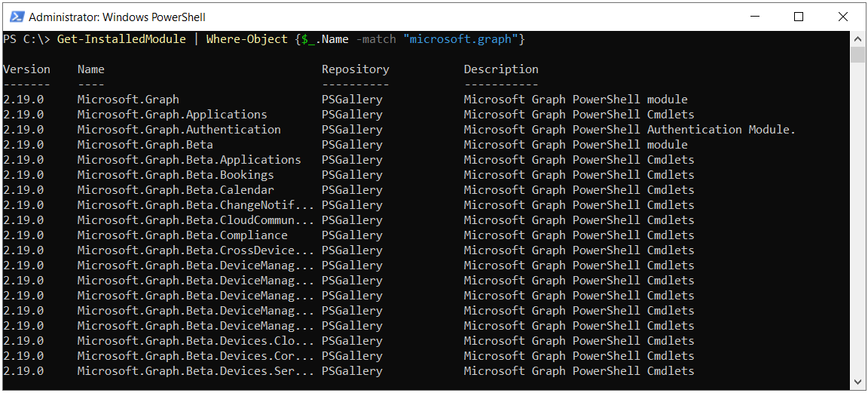Click the "Microsoft.Graph.Beta.ChangeNotif..." module name

[196, 205]
